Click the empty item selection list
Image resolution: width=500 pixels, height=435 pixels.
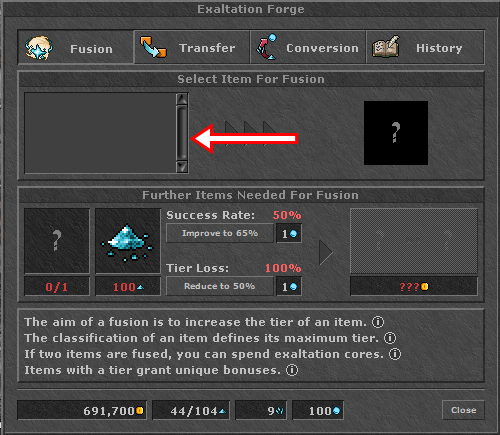coord(100,133)
